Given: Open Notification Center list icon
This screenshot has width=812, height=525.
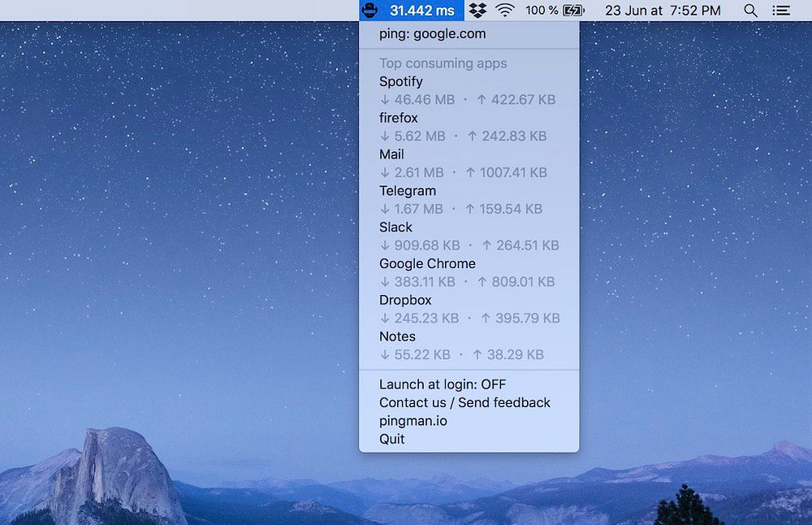Looking at the screenshot, I should pyautogui.click(x=781, y=11).
